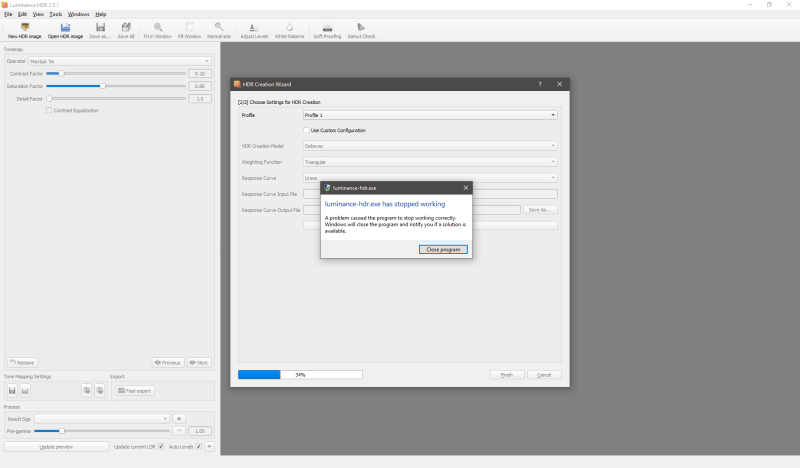800x468 pixels.
Task: Click the plus icon beside Result Size
Action: tap(179, 418)
